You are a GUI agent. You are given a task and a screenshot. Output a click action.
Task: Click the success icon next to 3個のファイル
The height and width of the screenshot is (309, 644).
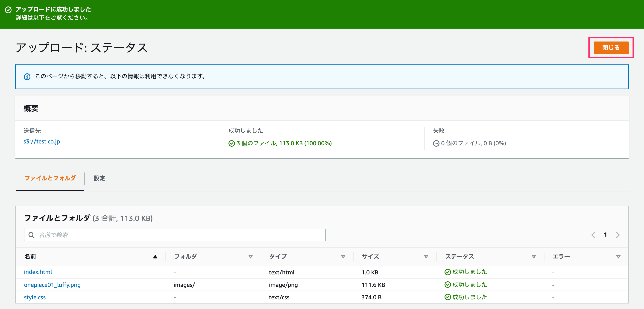coord(231,143)
